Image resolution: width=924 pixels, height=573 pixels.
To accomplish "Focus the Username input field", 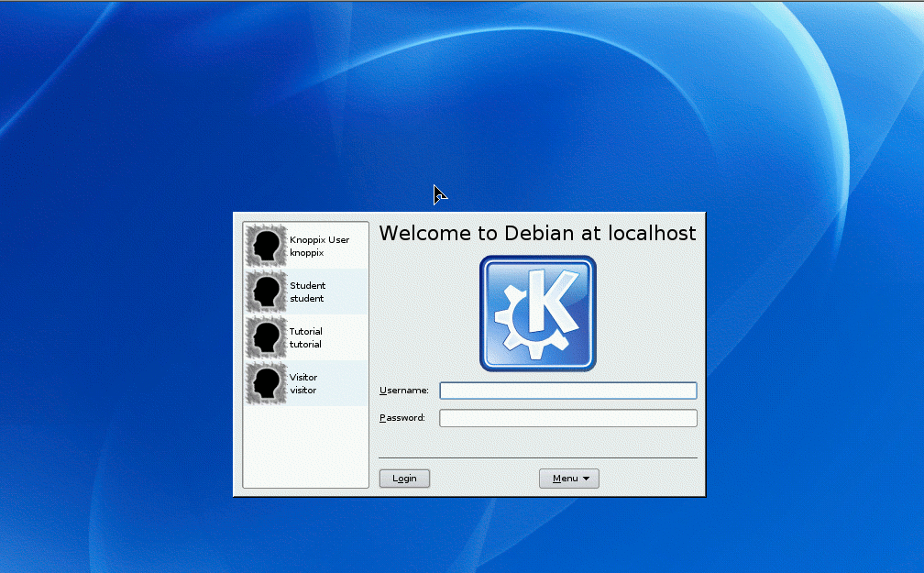I will tap(568, 391).
